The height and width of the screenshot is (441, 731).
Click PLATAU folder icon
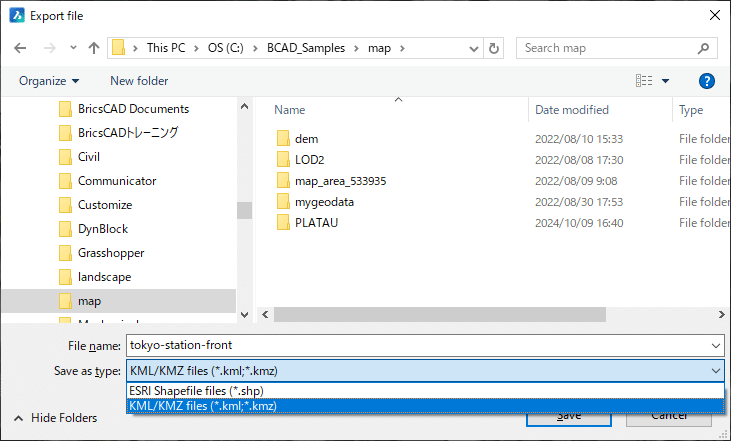[283, 222]
